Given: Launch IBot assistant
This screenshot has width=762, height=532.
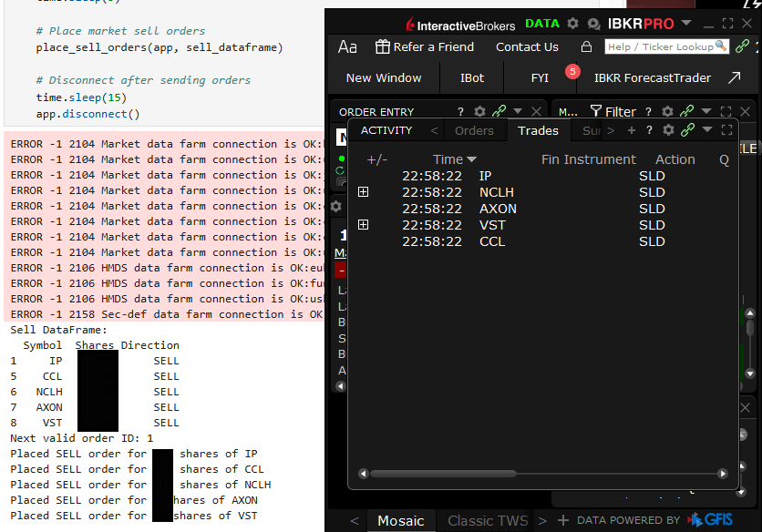Looking at the screenshot, I should pyautogui.click(x=472, y=77).
